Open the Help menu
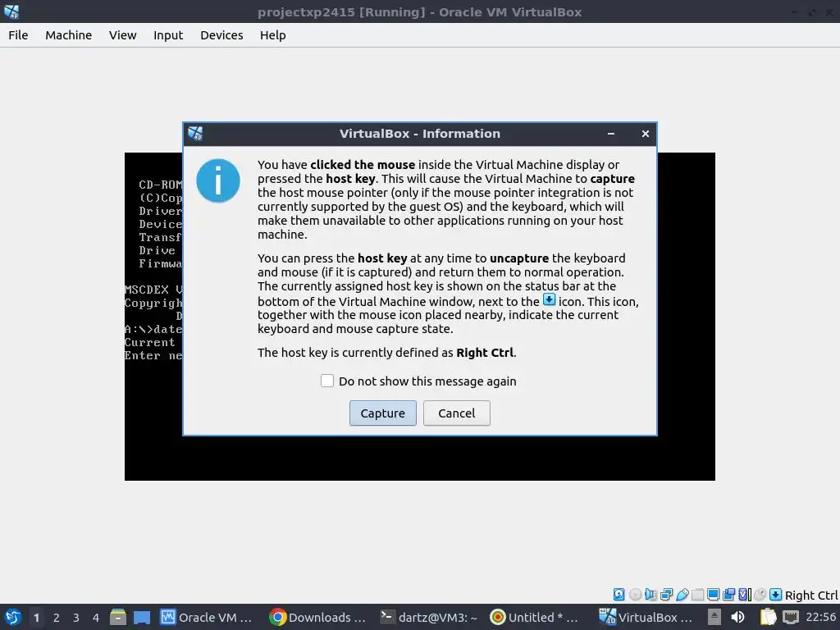840x630 pixels. [272, 34]
